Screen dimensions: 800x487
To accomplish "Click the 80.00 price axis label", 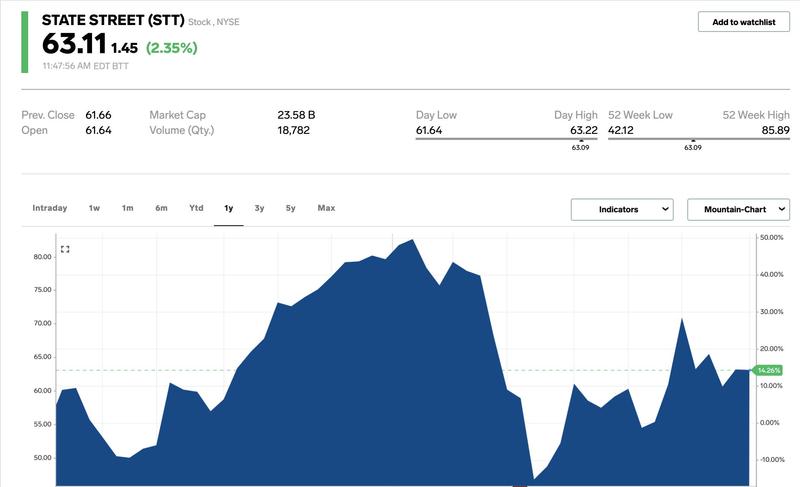I will click(43, 257).
